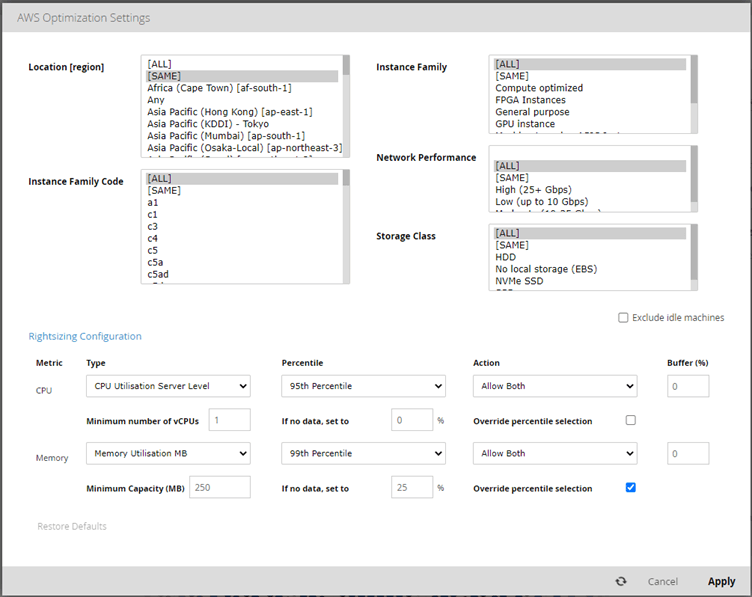
Task: Click the Minimum number of vCPUs field
Action: click(229, 420)
